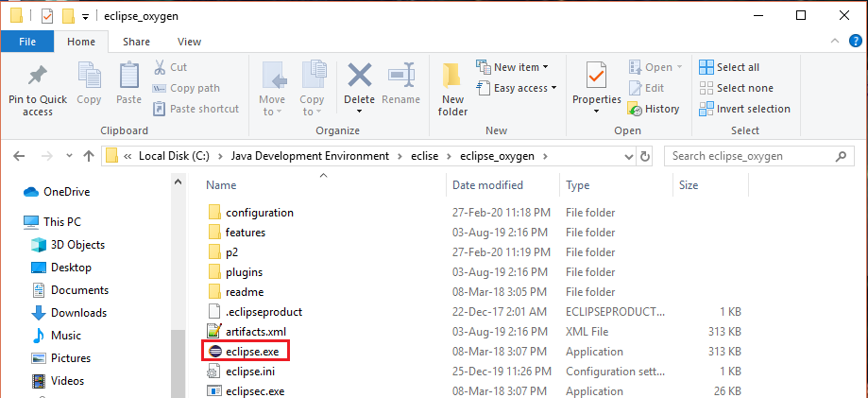Select the eclipse.exe file
The image size is (868, 398).
point(244,352)
